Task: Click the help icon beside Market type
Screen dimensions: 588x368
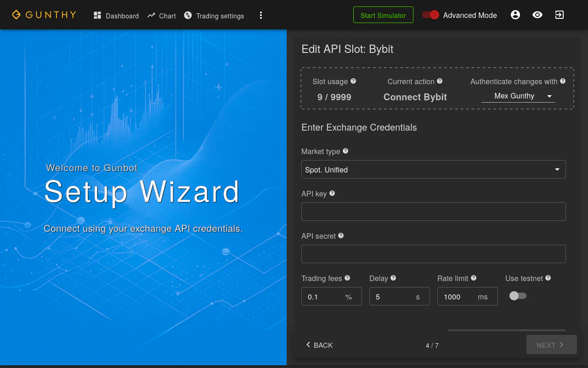Action: [345, 151]
